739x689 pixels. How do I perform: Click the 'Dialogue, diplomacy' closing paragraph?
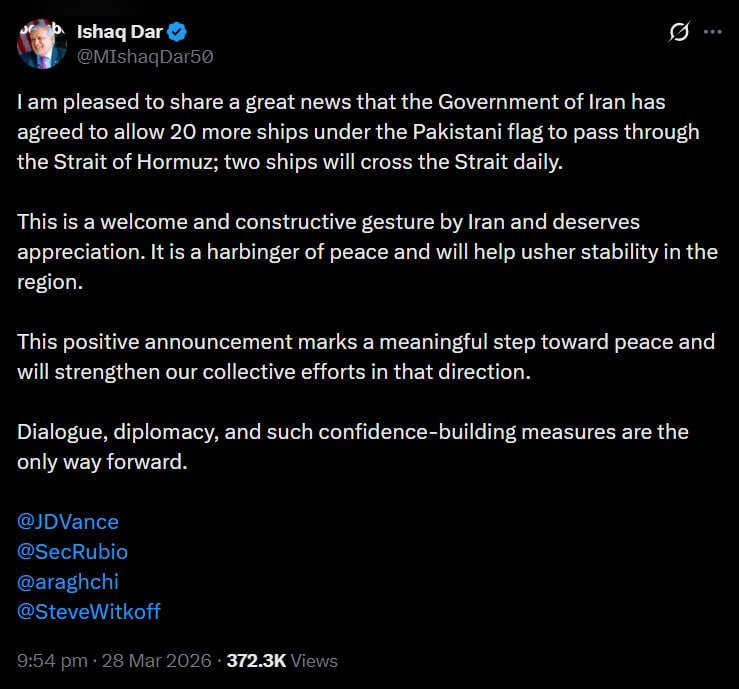click(353, 432)
